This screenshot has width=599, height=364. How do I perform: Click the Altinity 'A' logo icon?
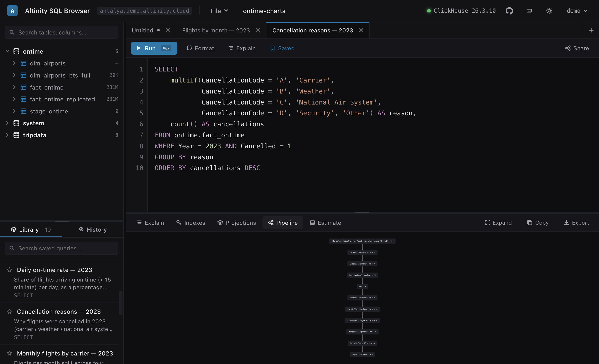(x=12, y=11)
